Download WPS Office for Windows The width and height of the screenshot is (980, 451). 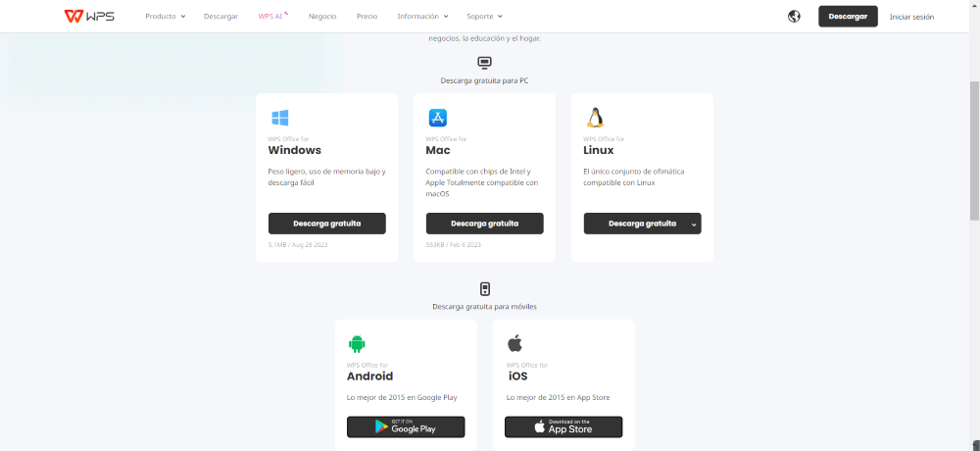(x=327, y=224)
